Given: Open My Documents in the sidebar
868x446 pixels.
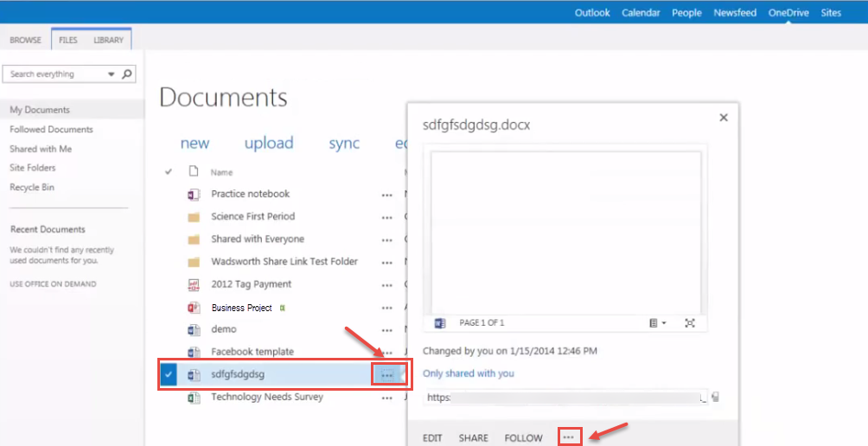Looking at the screenshot, I should coord(40,110).
